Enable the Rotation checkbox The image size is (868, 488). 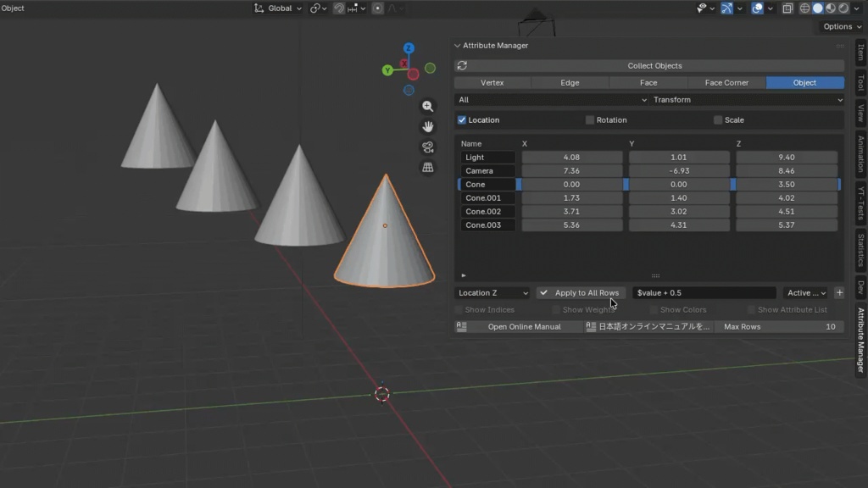(x=590, y=119)
